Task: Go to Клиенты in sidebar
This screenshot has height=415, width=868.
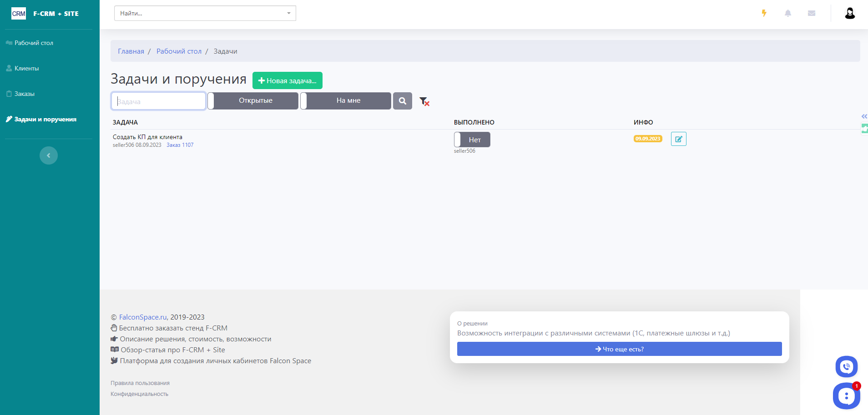Action: tap(26, 68)
